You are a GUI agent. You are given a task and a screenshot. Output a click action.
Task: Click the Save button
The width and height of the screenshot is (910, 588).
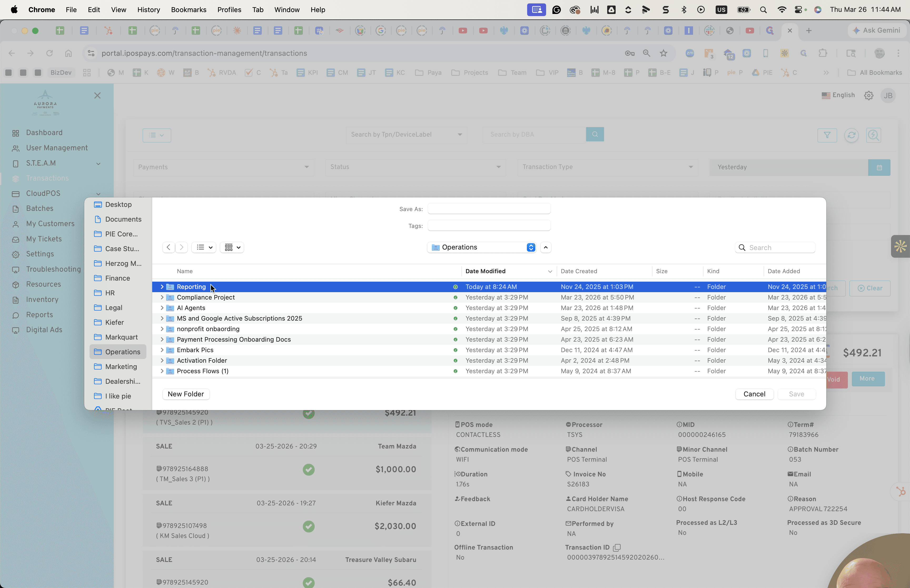coord(796,394)
